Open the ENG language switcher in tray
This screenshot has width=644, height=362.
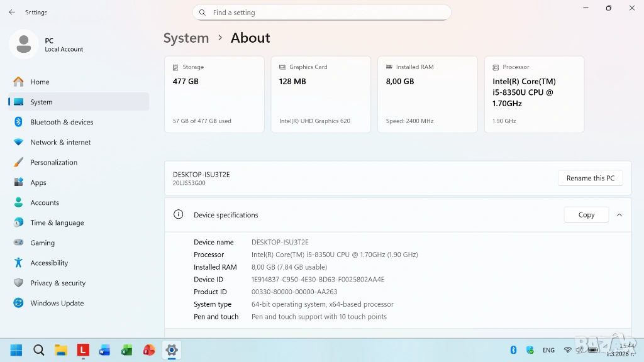click(x=548, y=350)
